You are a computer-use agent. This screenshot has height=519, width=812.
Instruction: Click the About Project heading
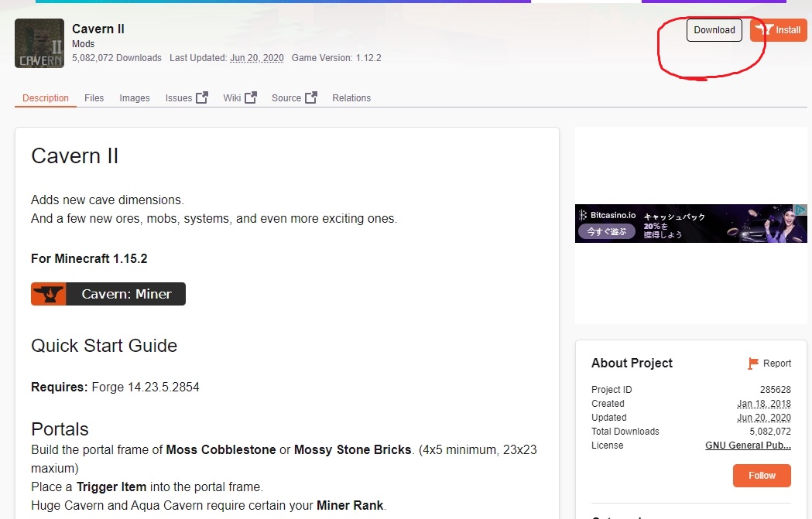[x=632, y=364]
